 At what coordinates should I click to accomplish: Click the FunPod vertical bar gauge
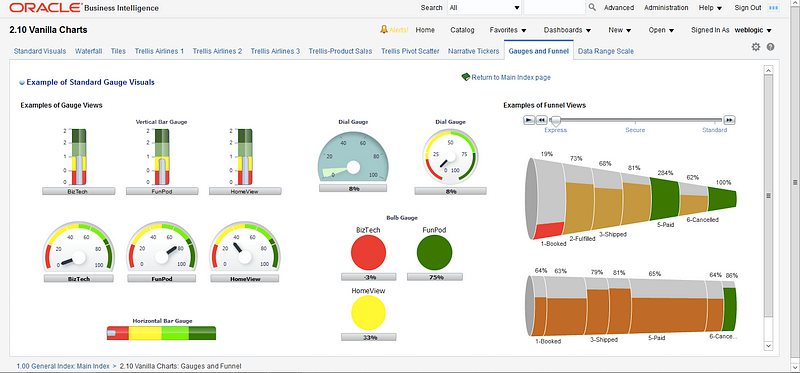[162, 157]
